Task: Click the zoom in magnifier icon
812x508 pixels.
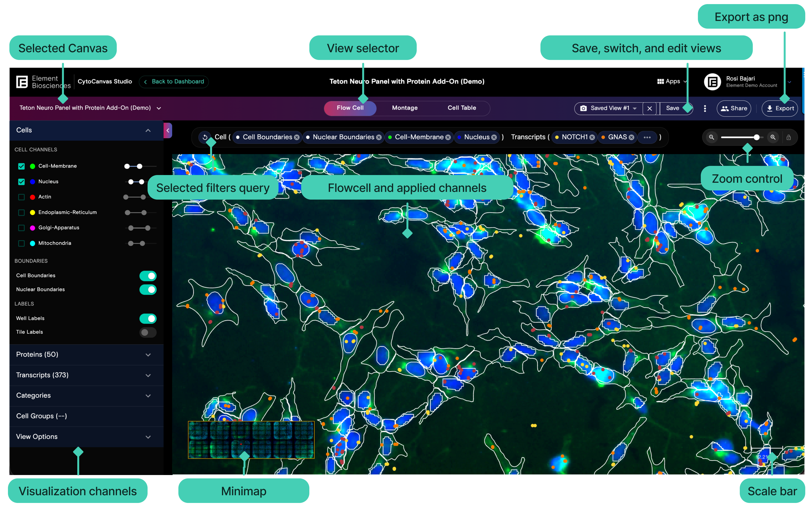Action: click(773, 137)
